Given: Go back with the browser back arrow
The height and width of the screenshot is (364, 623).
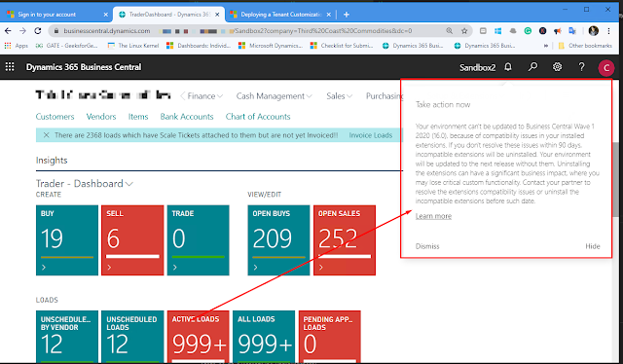Looking at the screenshot, I should (x=8, y=30).
